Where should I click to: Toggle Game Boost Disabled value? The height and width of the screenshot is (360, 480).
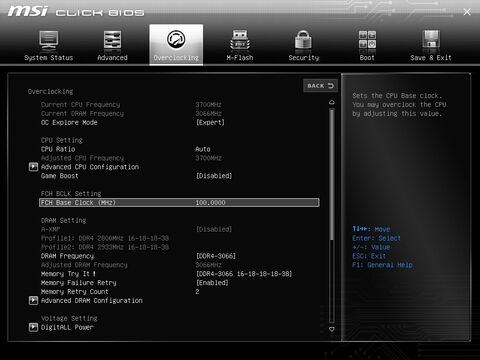pos(214,176)
